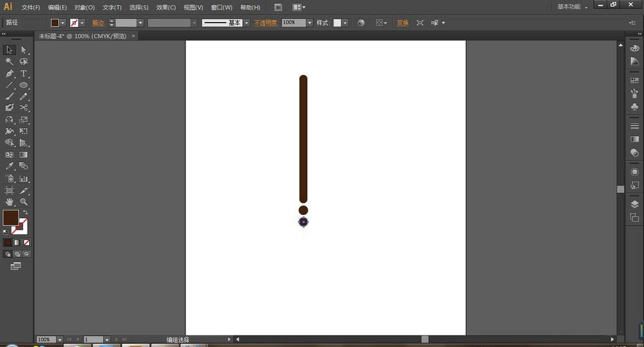Switch paint mode to Gradient
This screenshot has height=347, width=644.
17,243
